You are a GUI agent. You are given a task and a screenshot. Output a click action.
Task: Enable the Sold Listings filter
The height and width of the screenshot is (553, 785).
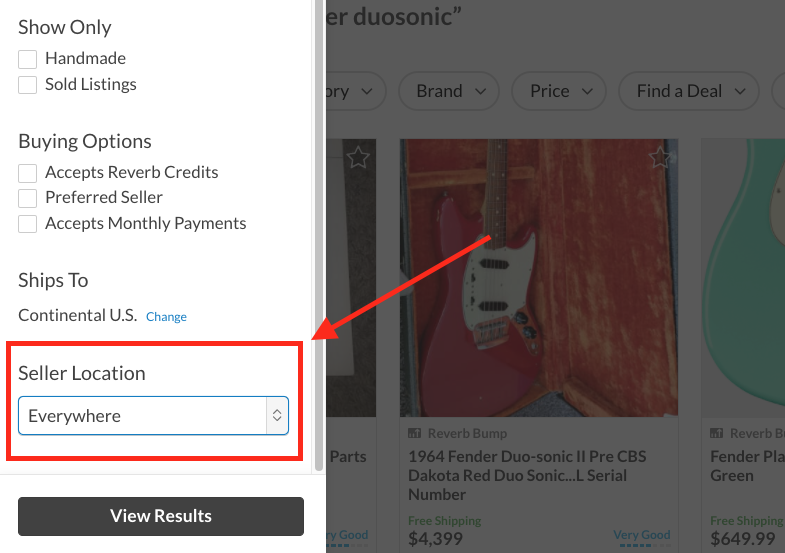pos(28,85)
